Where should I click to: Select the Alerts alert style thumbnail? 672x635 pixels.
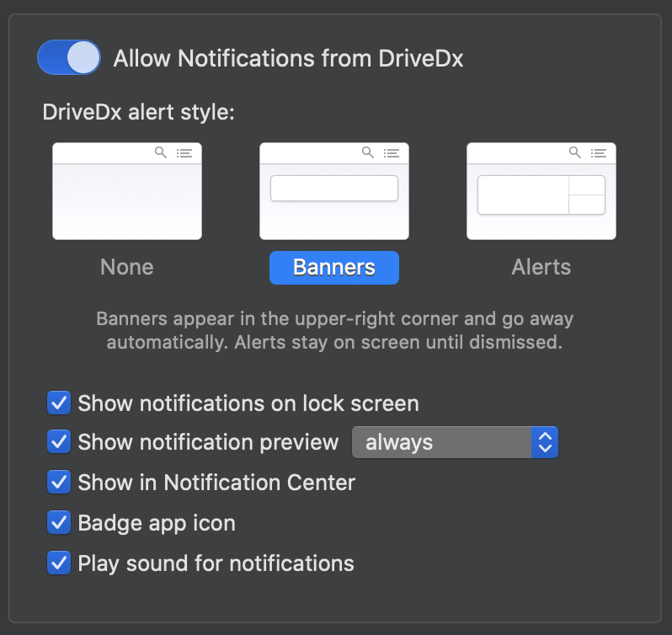coord(541,191)
